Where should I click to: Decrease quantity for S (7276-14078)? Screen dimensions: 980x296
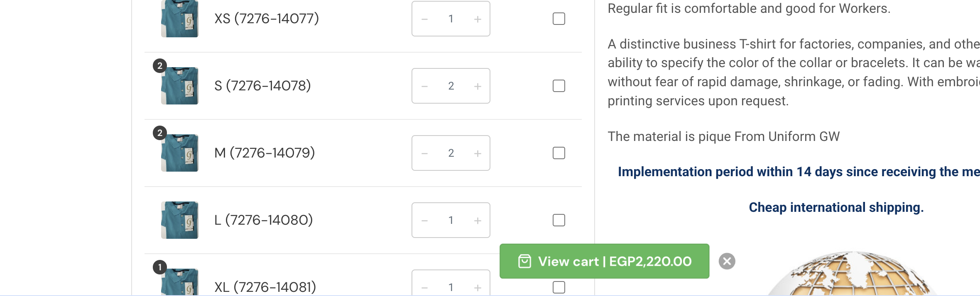(424, 86)
